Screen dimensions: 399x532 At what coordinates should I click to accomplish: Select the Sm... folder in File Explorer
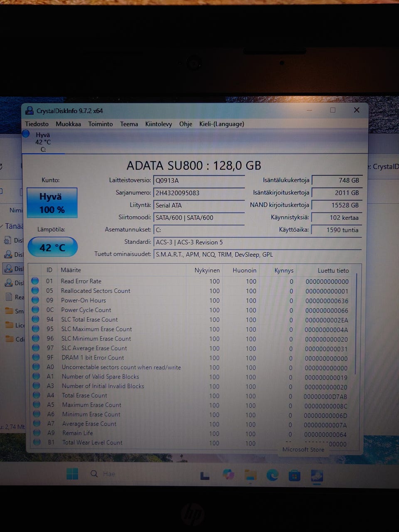tap(15, 311)
